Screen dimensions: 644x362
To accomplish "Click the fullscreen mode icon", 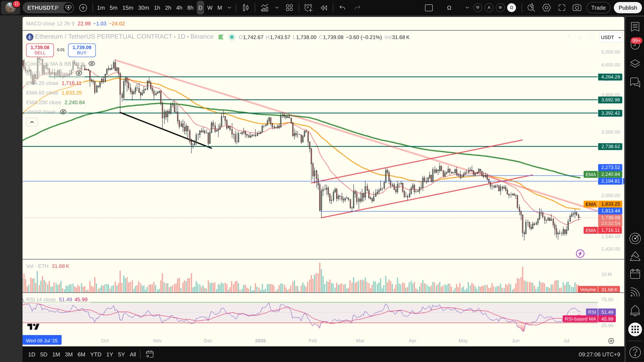I will [562, 8].
